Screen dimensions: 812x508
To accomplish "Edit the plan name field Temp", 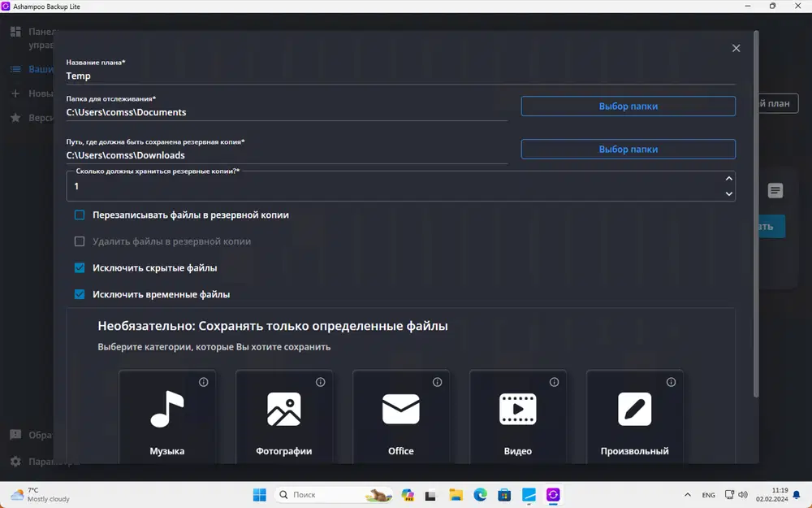I will (400, 76).
